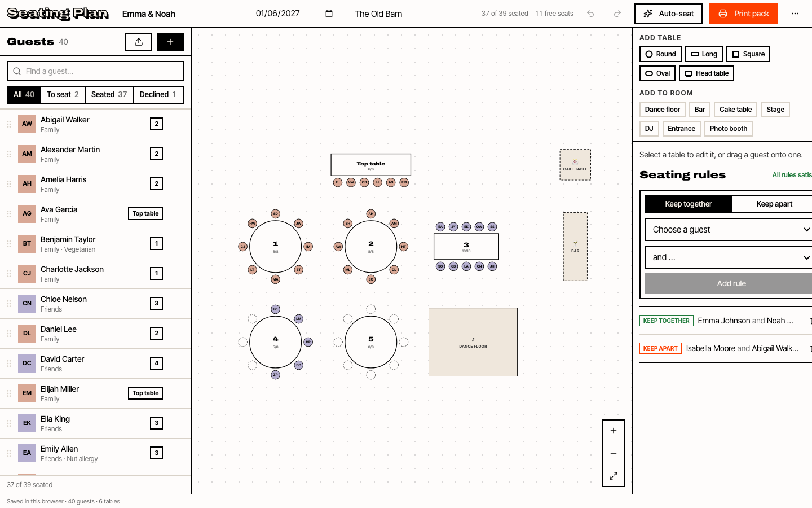Filter to Declined guests
This screenshot has height=508, width=812.
[158, 94]
